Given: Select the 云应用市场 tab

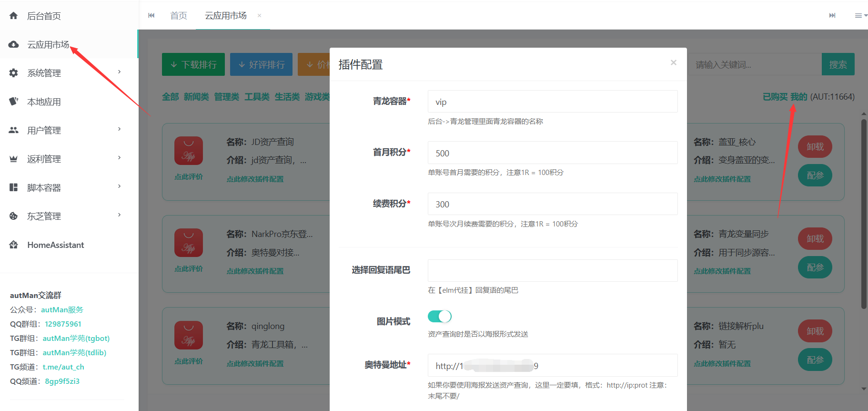Looking at the screenshot, I should [x=225, y=16].
